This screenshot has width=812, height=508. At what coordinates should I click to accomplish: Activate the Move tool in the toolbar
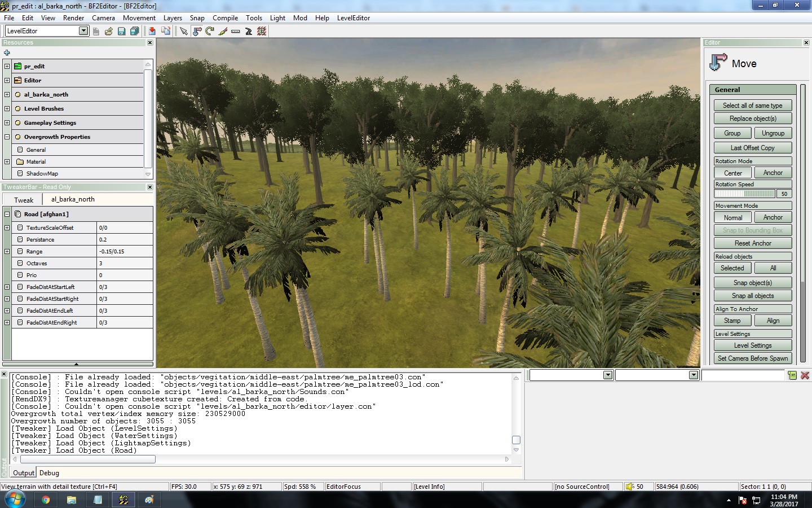tap(197, 31)
